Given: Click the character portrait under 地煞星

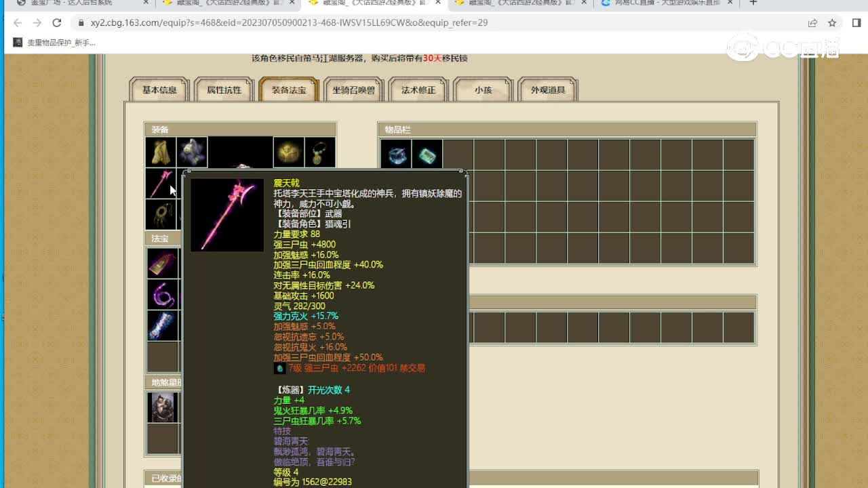Looking at the screenshot, I should click(163, 407).
